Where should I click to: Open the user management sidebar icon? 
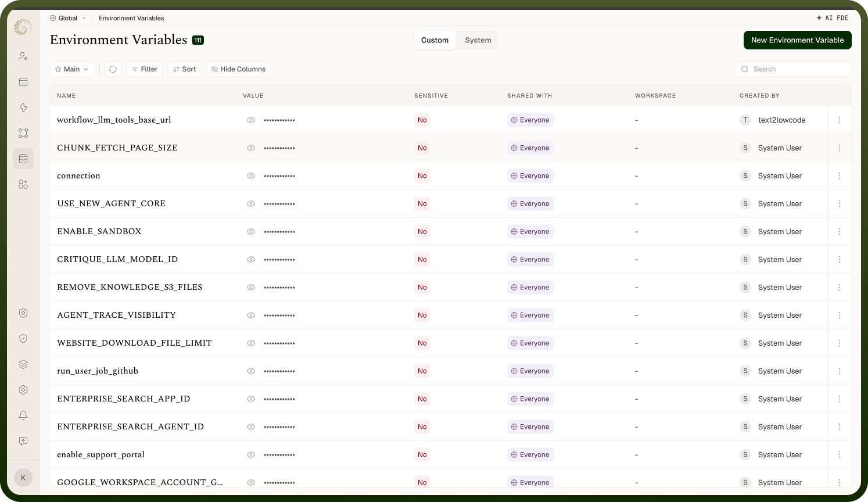[23, 56]
